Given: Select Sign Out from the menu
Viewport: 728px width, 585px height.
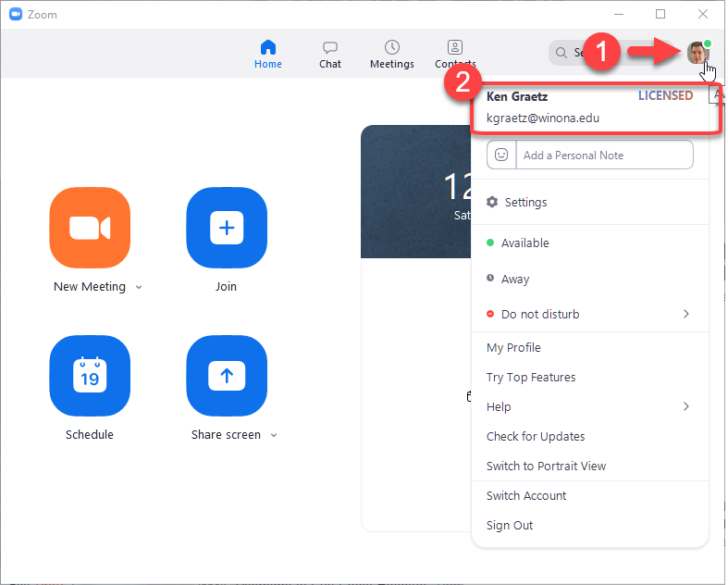Looking at the screenshot, I should coord(510,526).
